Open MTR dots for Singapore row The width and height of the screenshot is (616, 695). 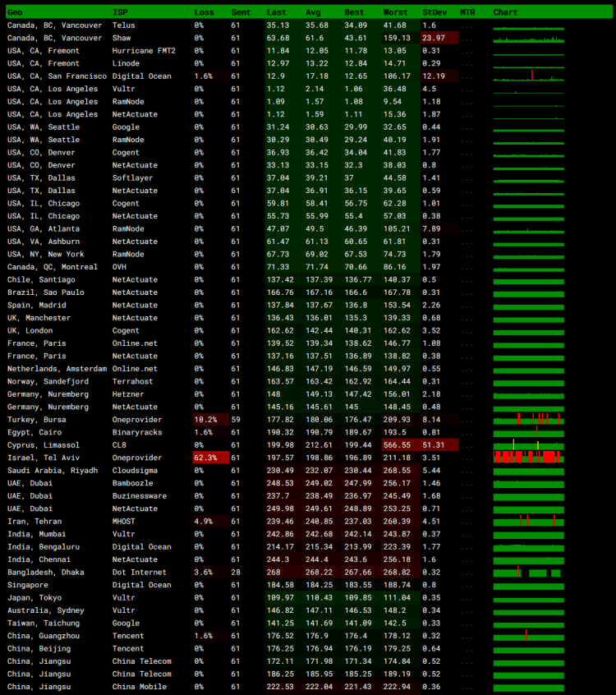point(467,585)
